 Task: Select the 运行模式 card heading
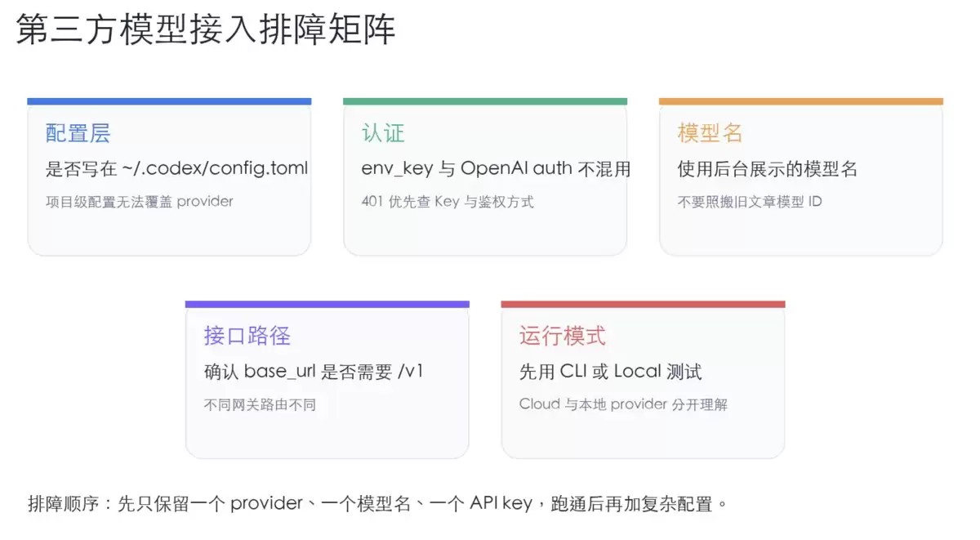click(x=563, y=336)
